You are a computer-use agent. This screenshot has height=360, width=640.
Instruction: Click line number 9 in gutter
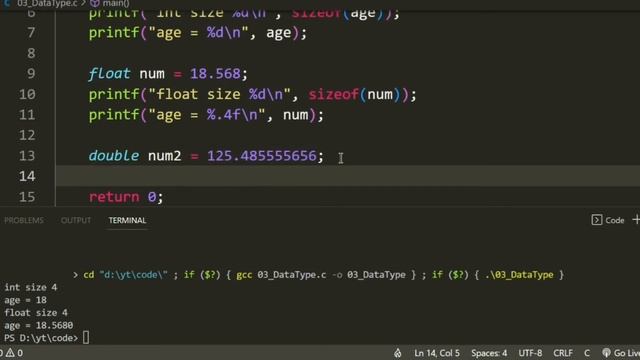point(31,74)
